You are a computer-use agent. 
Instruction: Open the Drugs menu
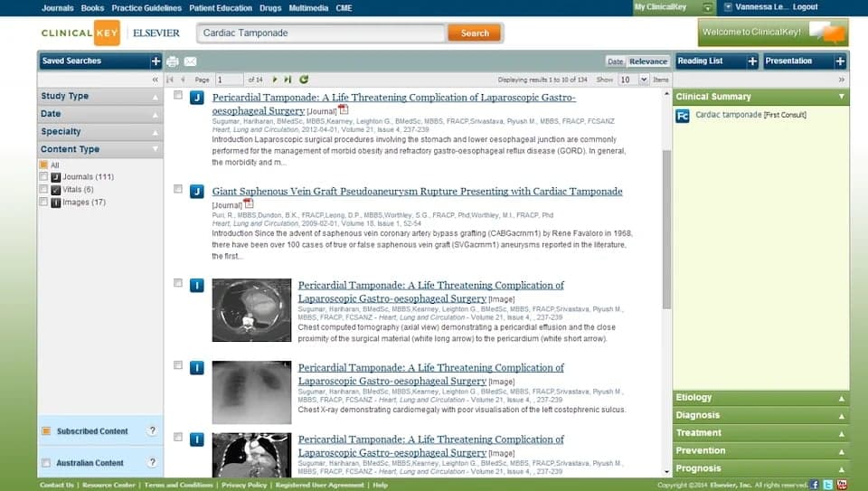[270, 8]
